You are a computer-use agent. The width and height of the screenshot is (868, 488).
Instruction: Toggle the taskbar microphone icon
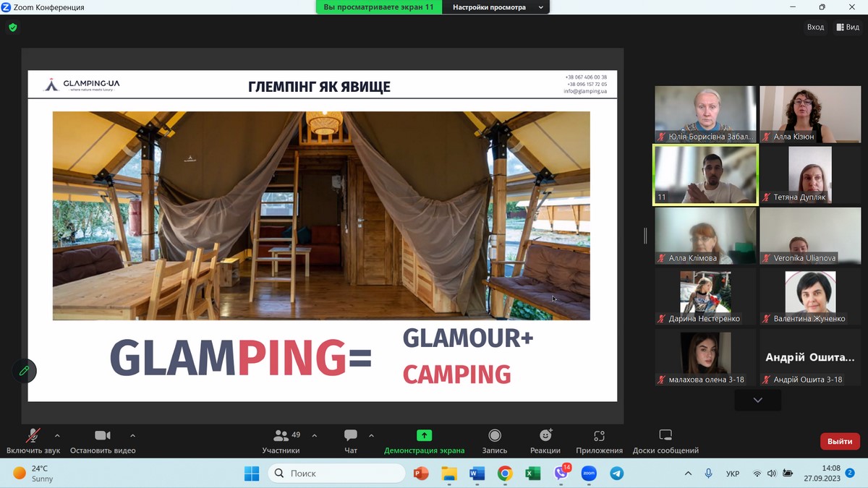click(708, 474)
